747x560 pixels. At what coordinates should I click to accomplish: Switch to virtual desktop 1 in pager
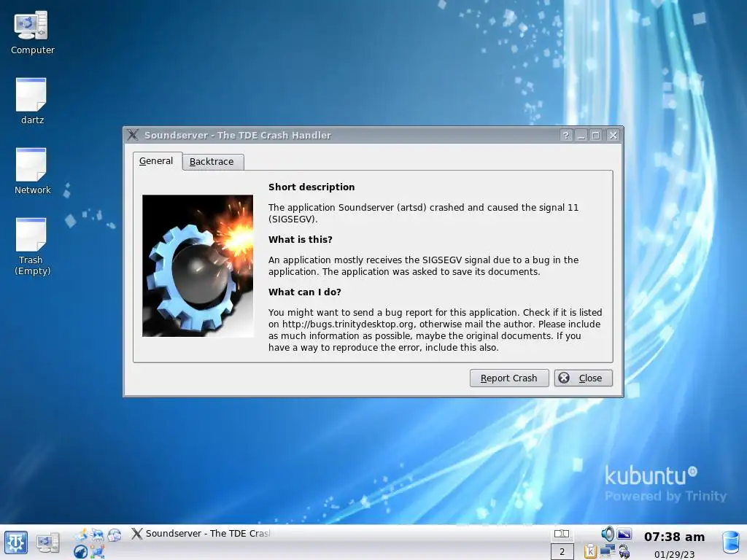click(562, 534)
